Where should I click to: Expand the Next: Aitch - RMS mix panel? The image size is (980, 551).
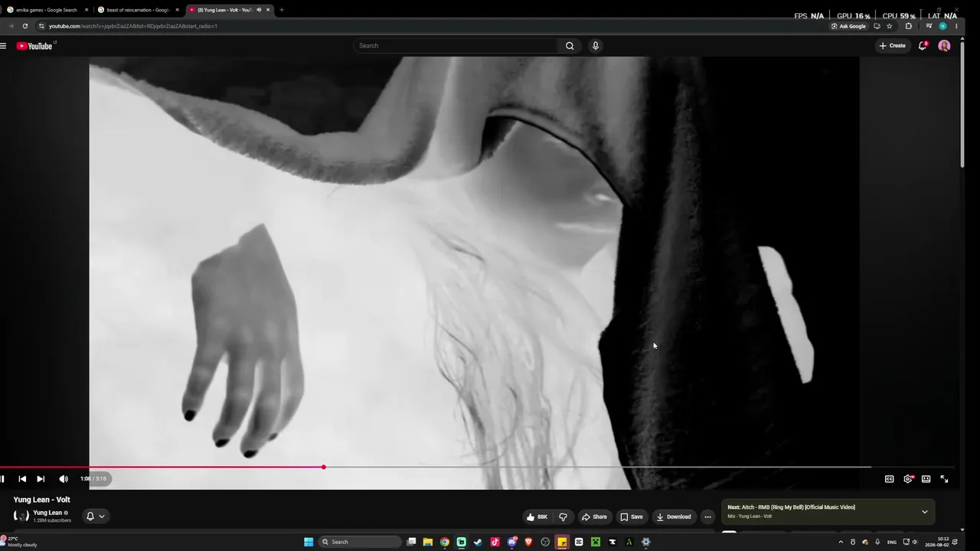[x=924, y=512]
